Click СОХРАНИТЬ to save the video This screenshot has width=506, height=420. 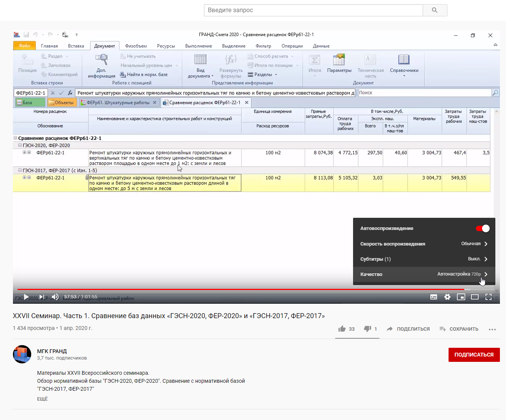coord(459,329)
